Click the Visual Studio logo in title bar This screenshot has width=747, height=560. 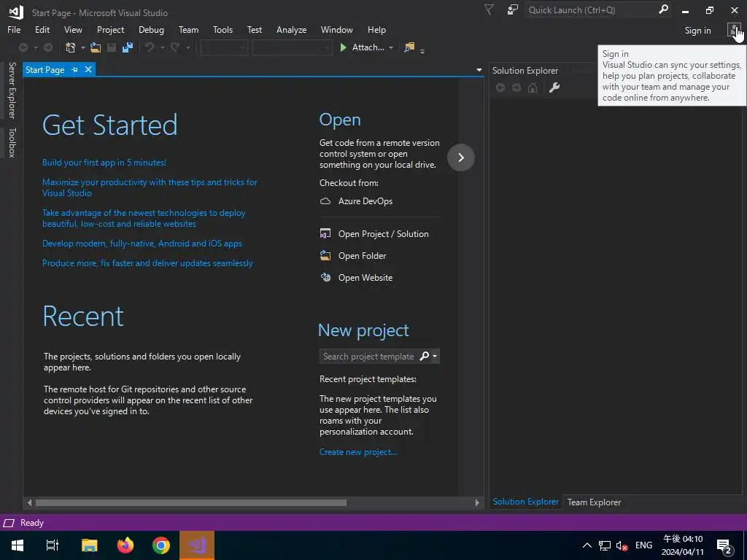pos(16,12)
